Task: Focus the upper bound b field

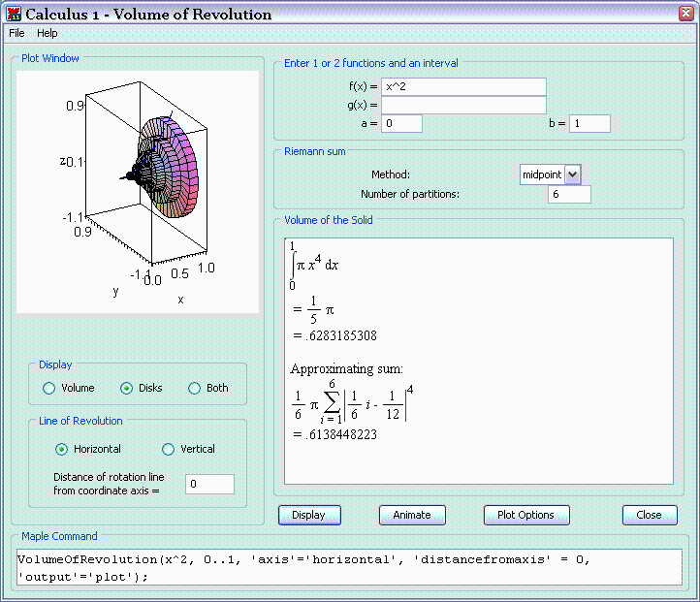Action: 589,123
